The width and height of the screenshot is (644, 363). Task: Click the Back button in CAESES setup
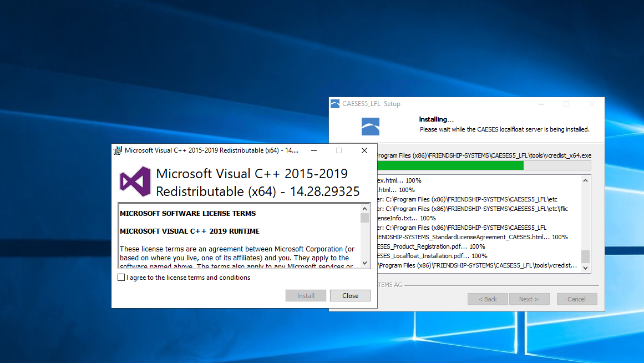coord(488,299)
